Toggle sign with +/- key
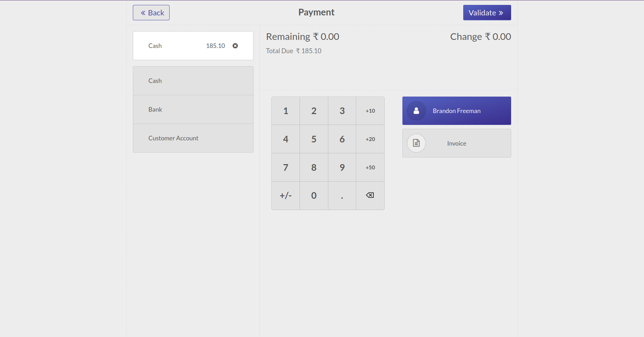This screenshot has height=337, width=644. (x=286, y=195)
